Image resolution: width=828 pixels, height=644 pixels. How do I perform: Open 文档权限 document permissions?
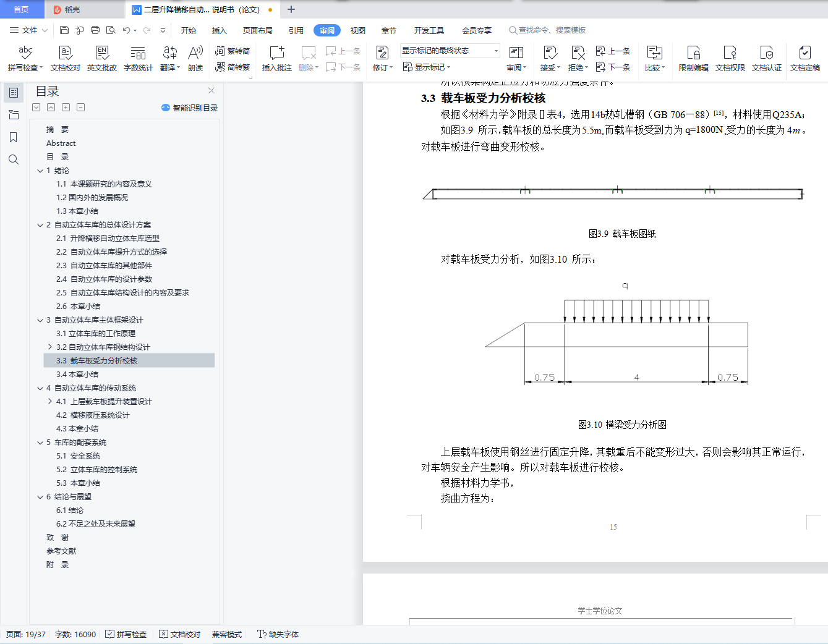click(x=730, y=59)
